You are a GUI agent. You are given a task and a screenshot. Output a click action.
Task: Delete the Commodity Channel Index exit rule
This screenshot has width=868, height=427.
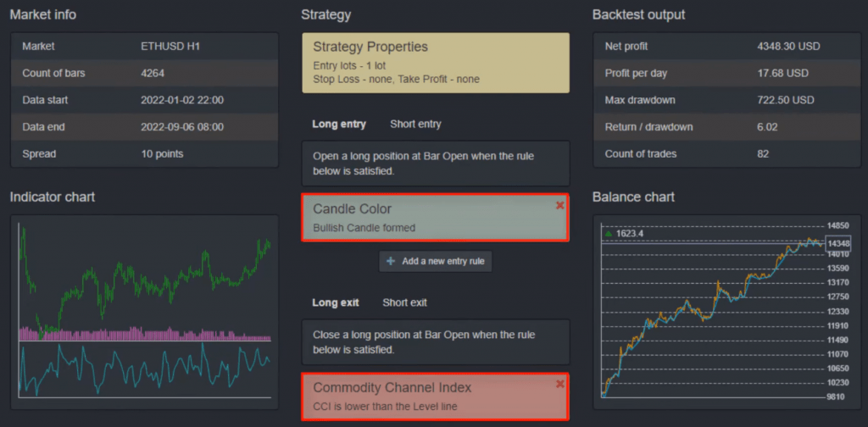click(x=559, y=384)
